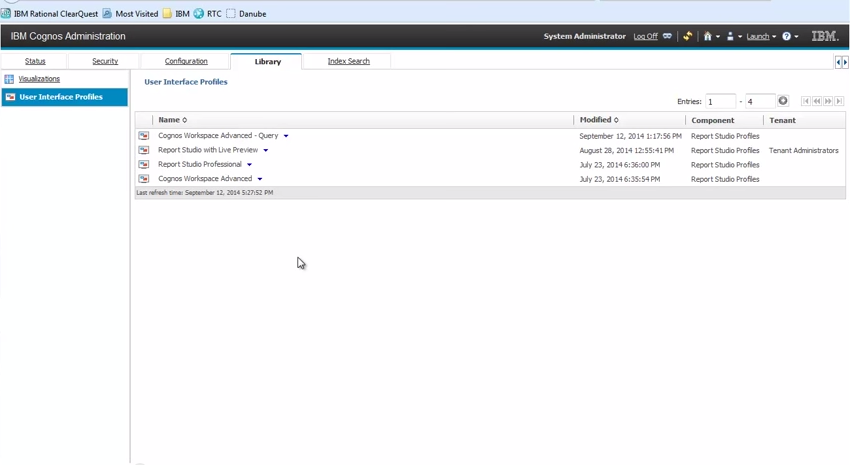850x465 pixels.
Task: Open Report Studio Professional profile name
Action: coord(200,164)
